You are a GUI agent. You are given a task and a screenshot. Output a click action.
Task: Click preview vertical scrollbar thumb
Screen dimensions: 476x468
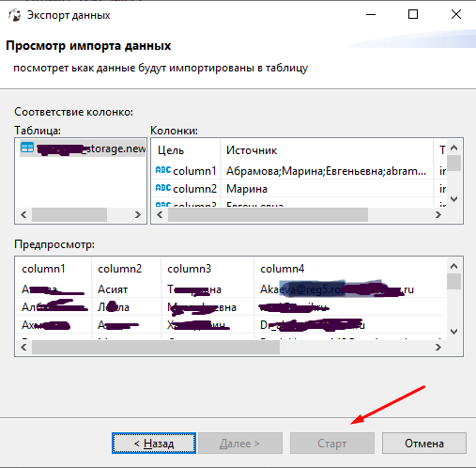click(453, 282)
